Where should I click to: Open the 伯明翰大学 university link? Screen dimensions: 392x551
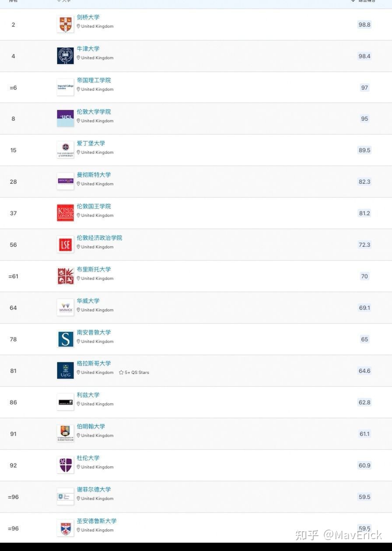point(91,426)
